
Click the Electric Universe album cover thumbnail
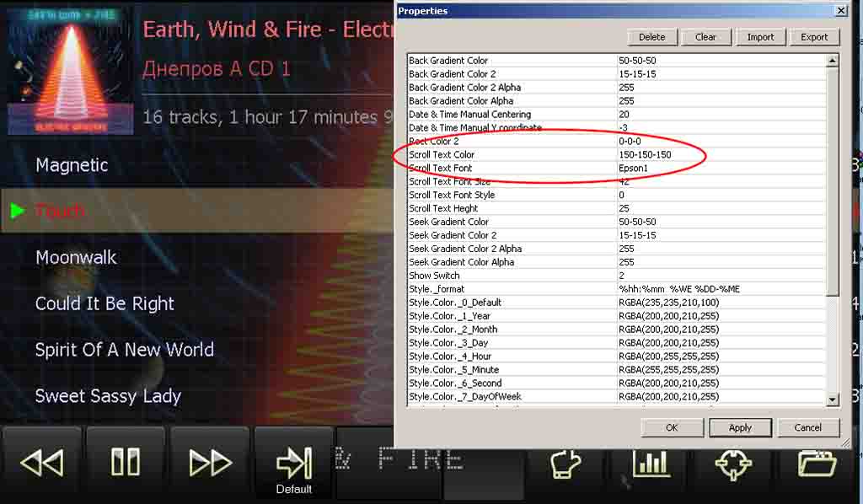[71, 71]
